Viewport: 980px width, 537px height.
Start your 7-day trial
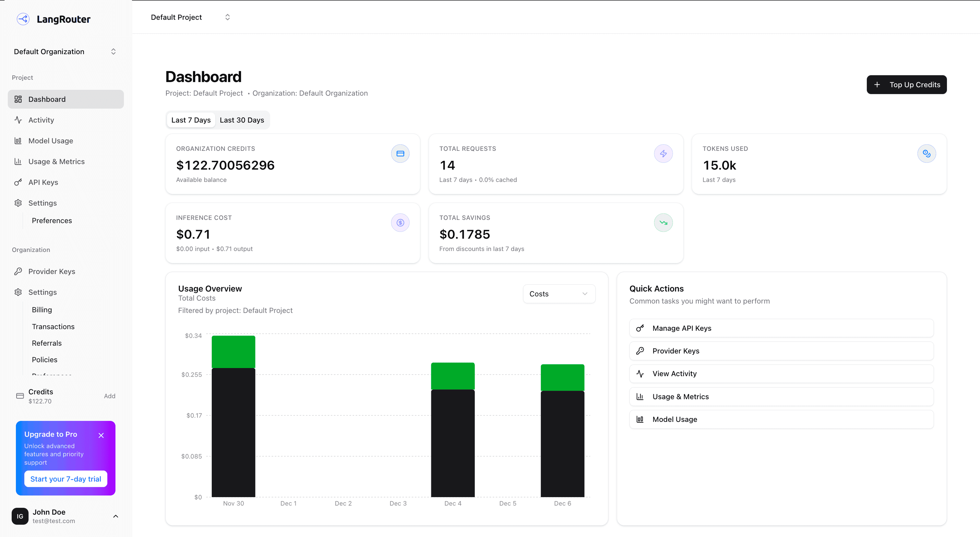tap(66, 479)
